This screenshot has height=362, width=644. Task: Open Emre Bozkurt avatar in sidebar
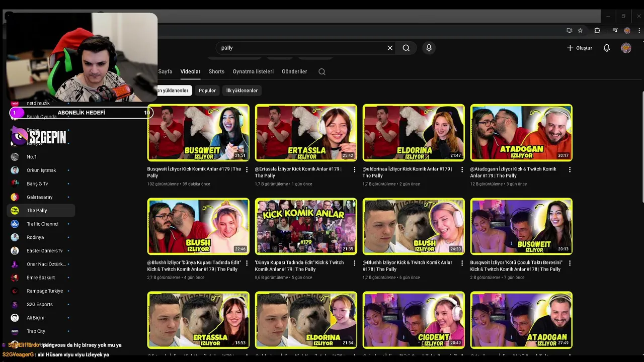click(15, 278)
